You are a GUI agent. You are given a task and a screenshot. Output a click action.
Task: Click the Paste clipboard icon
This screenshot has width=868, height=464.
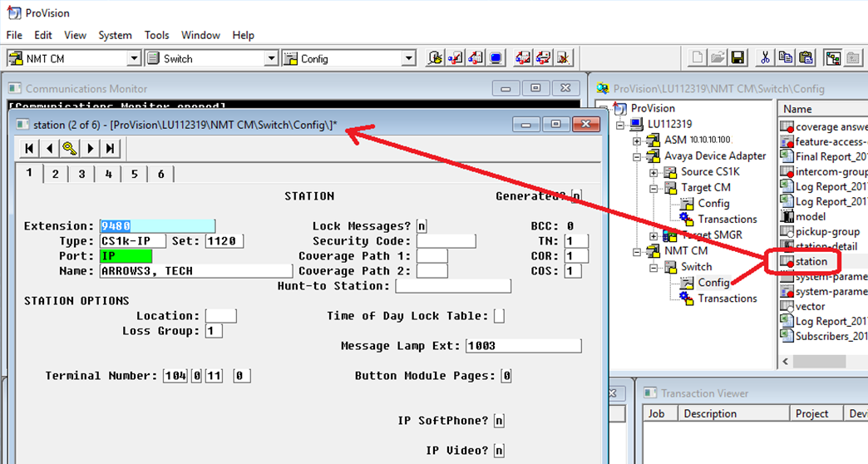point(806,57)
